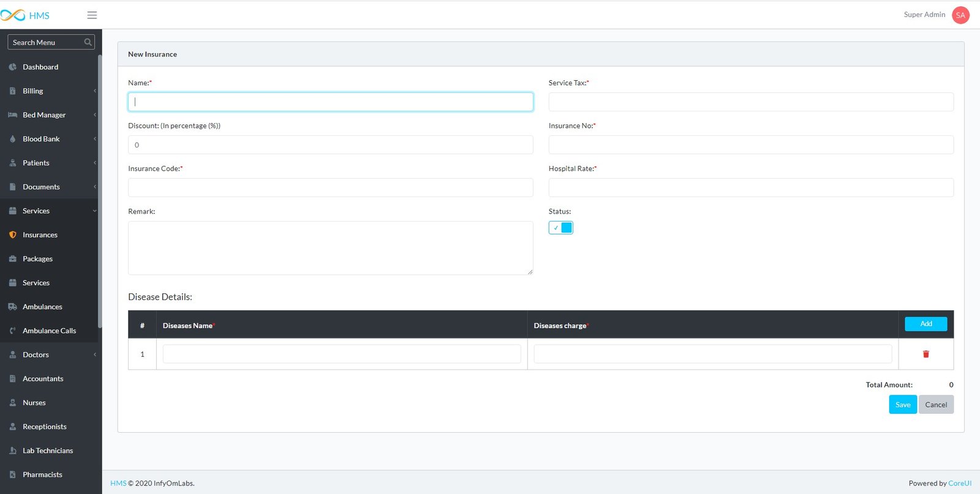Click the SA user avatar icon

click(960, 15)
